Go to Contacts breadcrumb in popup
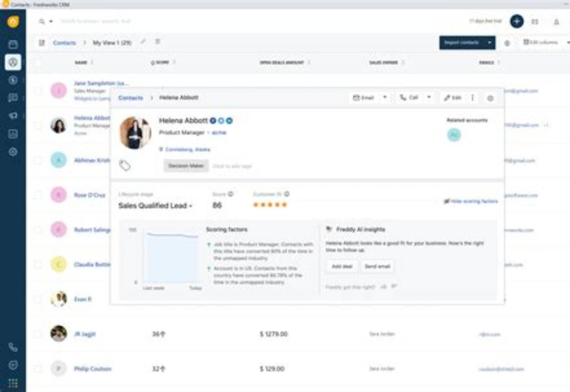Viewport: 570px width, 392px height. [130, 98]
